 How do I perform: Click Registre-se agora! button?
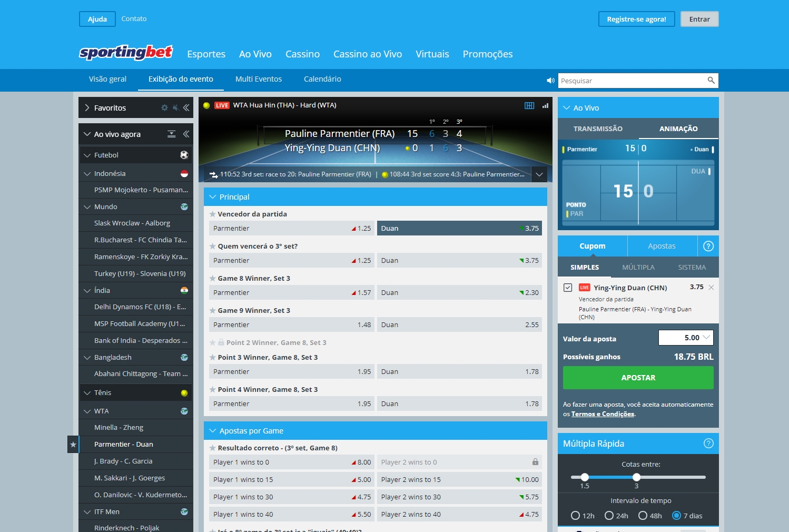pyautogui.click(x=636, y=19)
